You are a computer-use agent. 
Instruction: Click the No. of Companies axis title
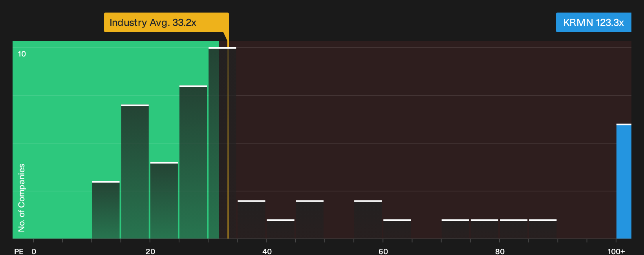tap(22, 198)
